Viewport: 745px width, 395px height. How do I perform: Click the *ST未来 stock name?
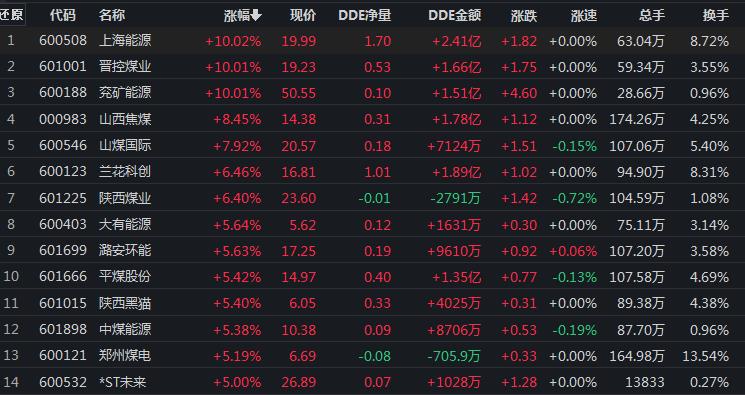123,382
